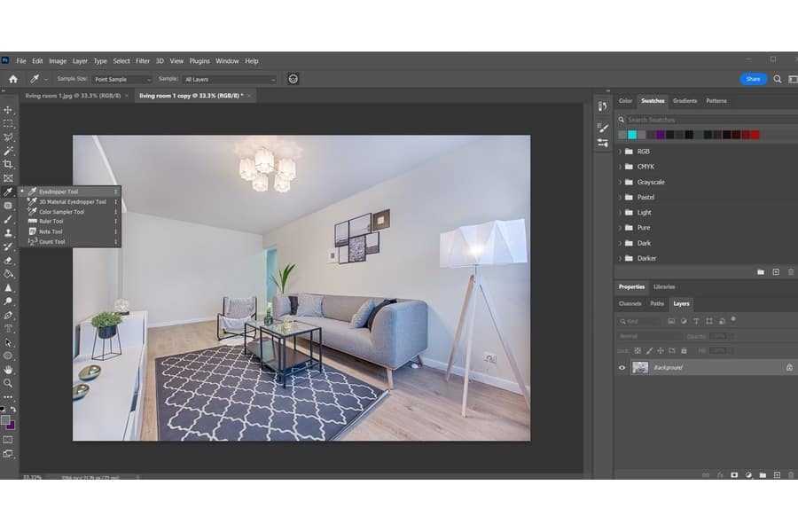The height and width of the screenshot is (532, 798).
Task: Open the Brush Settings panel icon
Action: tap(603, 128)
